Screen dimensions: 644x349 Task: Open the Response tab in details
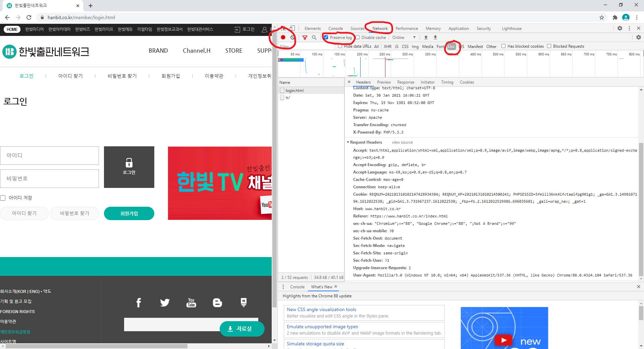406,82
